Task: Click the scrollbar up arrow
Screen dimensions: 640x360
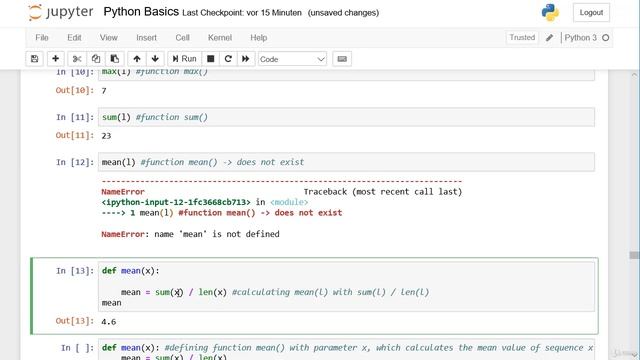Action: click(x=634, y=75)
